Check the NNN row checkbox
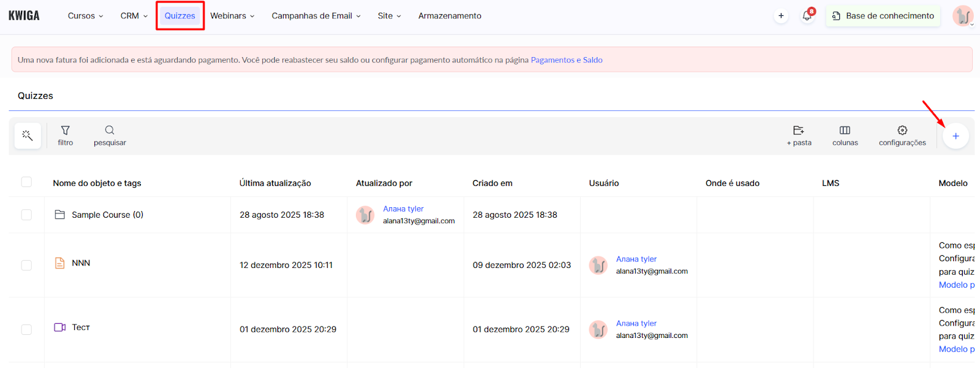980x368 pixels. tap(26, 265)
